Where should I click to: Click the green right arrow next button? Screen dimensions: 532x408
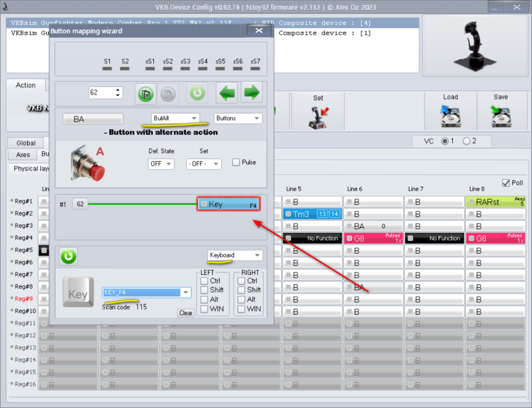click(x=252, y=93)
